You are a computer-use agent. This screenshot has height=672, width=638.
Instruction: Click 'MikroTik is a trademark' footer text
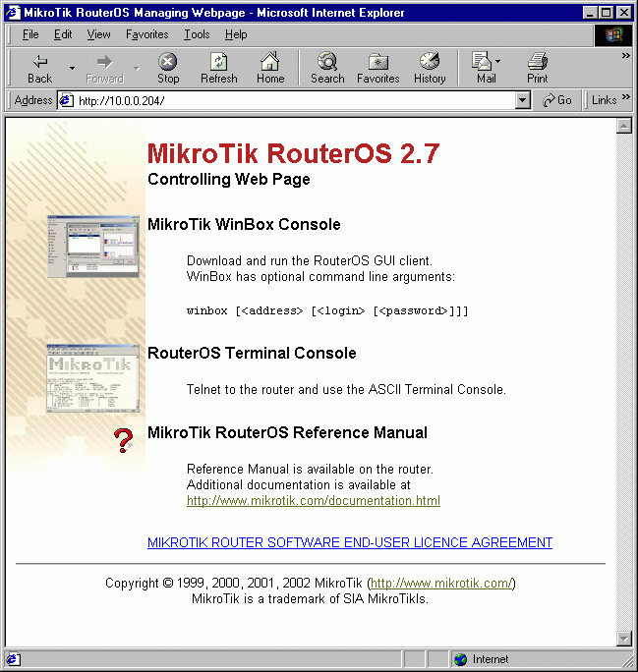click(310, 598)
